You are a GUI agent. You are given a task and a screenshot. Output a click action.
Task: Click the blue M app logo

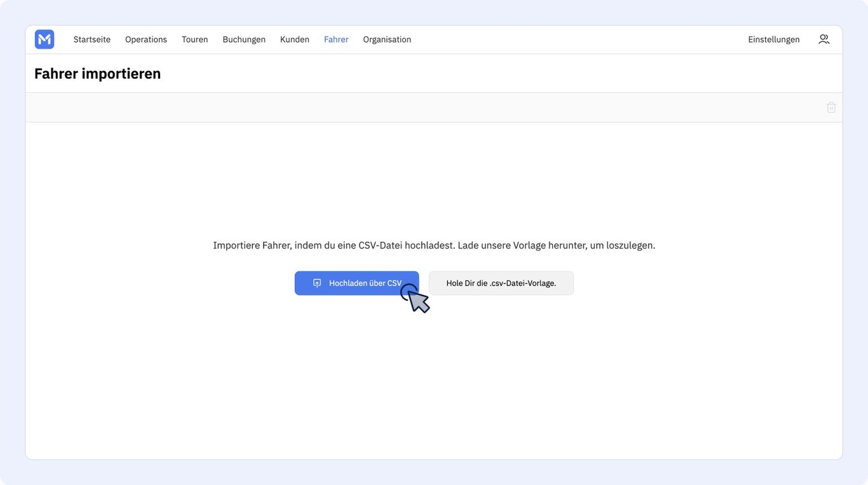(44, 39)
